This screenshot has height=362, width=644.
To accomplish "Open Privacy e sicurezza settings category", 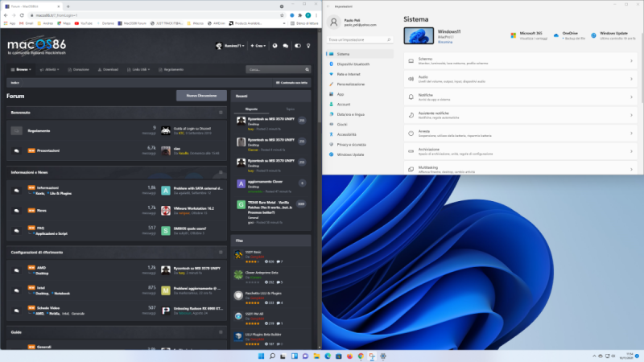I will 359,145.
